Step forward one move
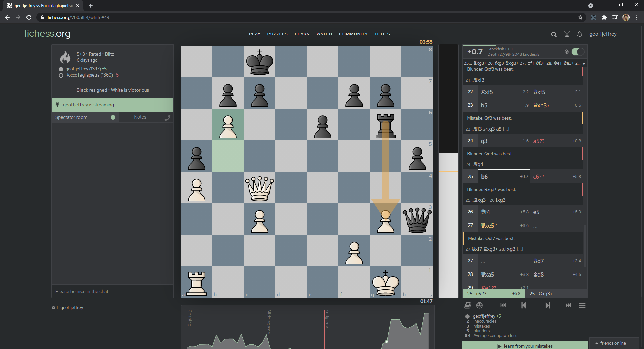Image resolution: width=644 pixels, height=349 pixels. (547, 305)
